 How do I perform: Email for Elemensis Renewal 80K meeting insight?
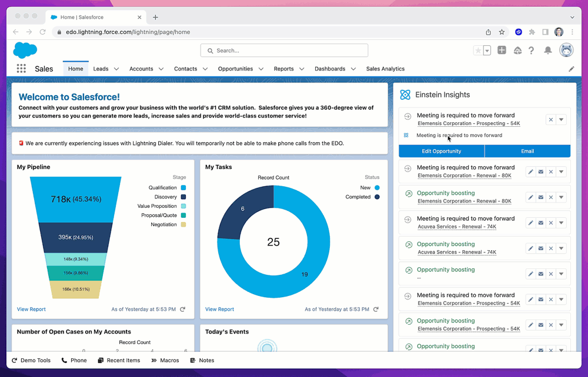(541, 172)
